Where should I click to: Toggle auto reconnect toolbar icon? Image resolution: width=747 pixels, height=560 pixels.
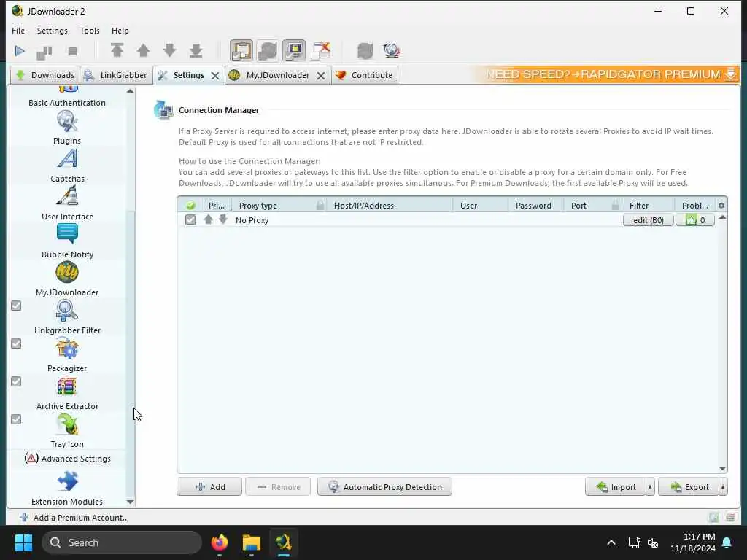pos(268,50)
